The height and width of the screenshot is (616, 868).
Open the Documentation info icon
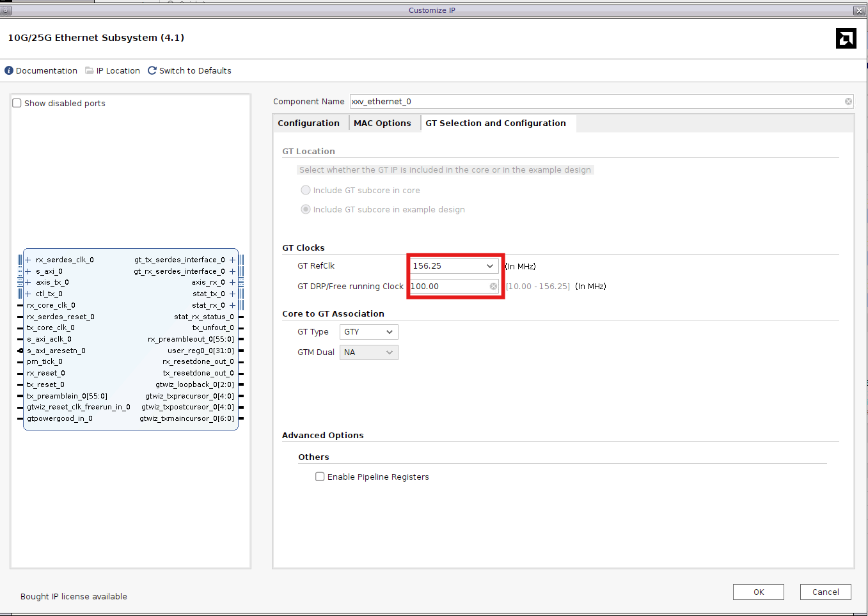click(x=9, y=71)
